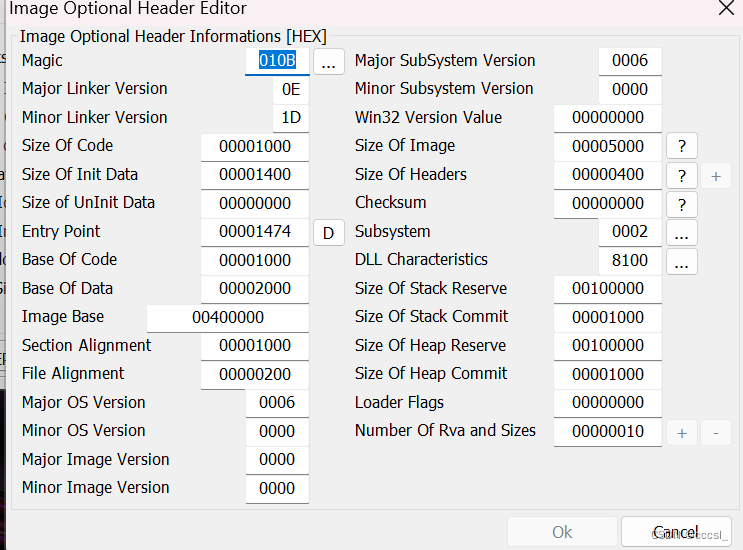The width and height of the screenshot is (743, 550).
Task: Focus the Major Image Version field
Action: 277,460
